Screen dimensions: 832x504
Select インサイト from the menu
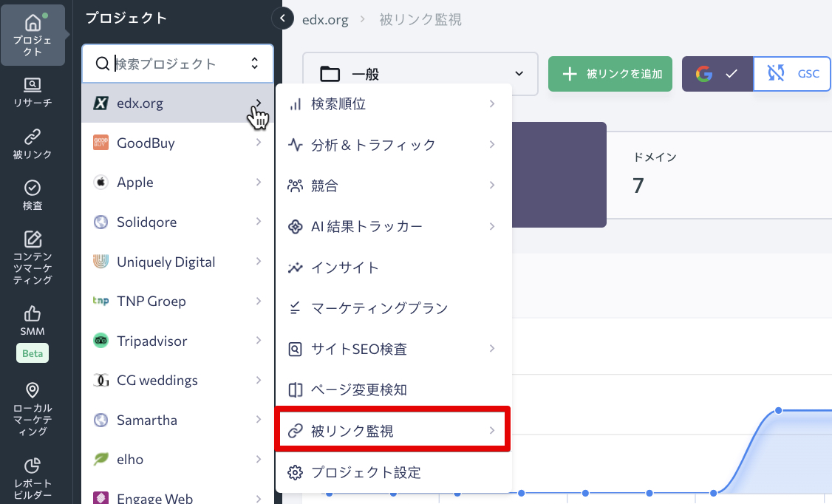point(392,268)
